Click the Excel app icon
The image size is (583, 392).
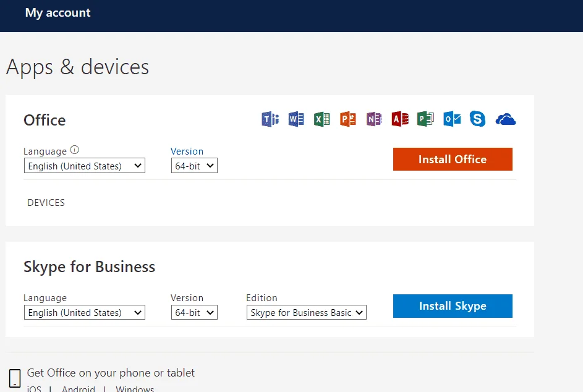(x=322, y=119)
